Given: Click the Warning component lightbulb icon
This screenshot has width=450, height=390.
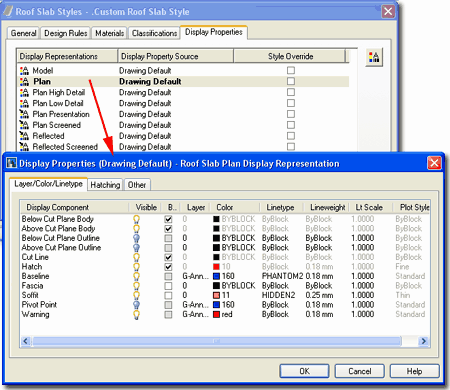Looking at the screenshot, I should (x=136, y=315).
